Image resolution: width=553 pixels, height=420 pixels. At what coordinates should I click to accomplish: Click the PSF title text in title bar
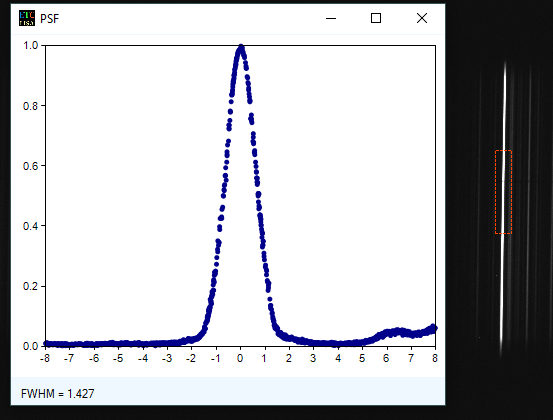49,19
